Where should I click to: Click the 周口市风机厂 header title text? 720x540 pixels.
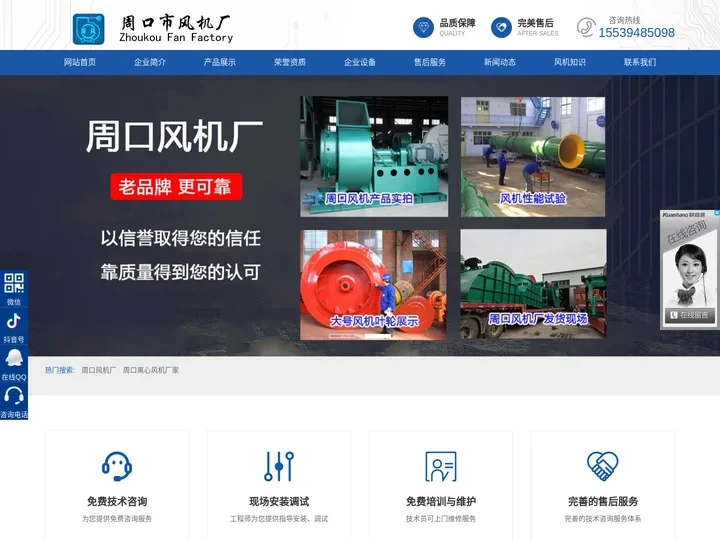(176, 22)
